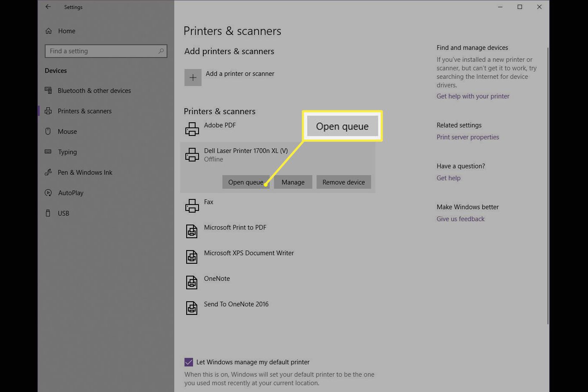
Task: Click Give us feedback
Action: 460,219
